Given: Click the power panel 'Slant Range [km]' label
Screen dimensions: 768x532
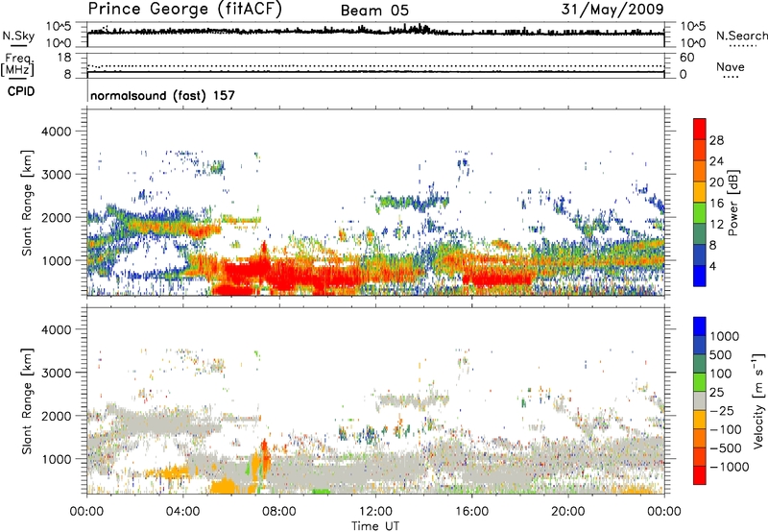Looking at the screenshot, I should coord(27,203).
